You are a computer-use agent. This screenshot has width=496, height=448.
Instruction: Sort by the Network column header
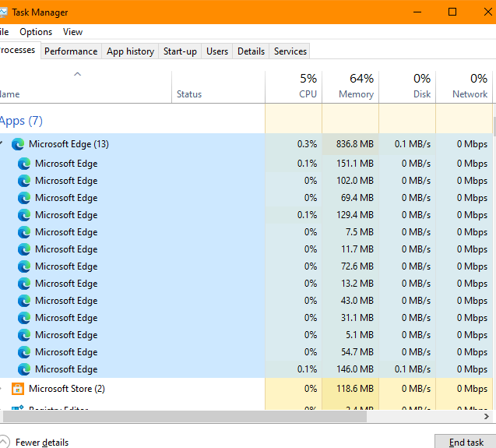(x=464, y=86)
